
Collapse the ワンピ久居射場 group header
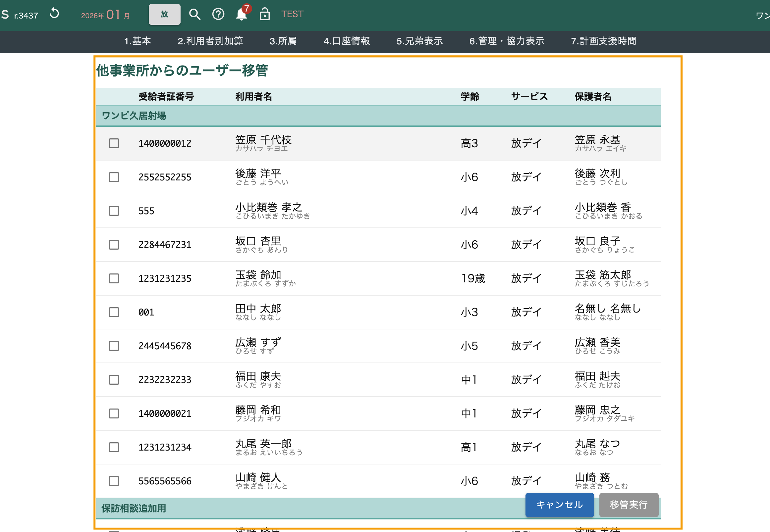click(134, 116)
